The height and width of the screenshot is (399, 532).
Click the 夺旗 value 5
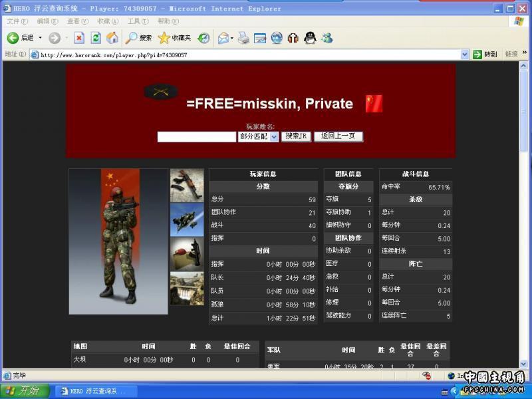(x=370, y=200)
